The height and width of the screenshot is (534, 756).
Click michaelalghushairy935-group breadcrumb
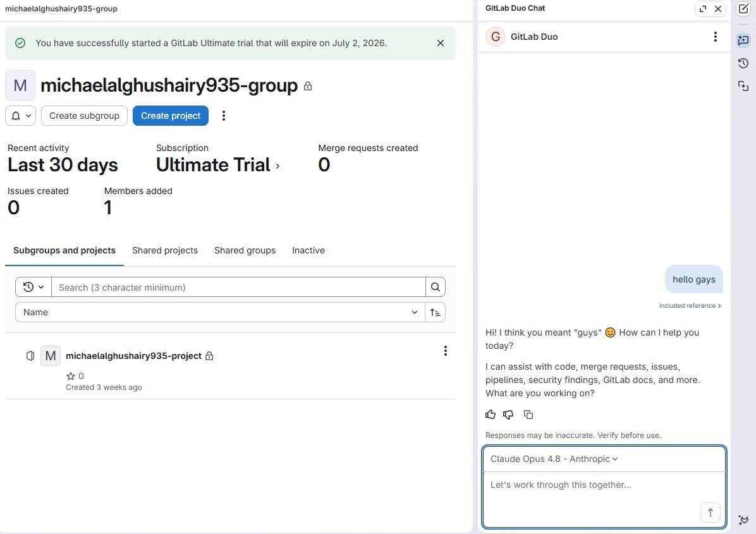tap(61, 9)
